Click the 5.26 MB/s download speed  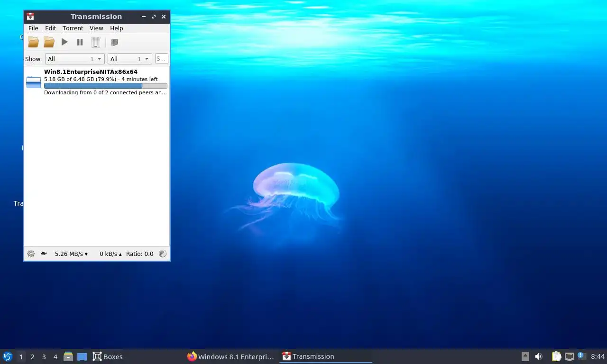click(x=71, y=254)
